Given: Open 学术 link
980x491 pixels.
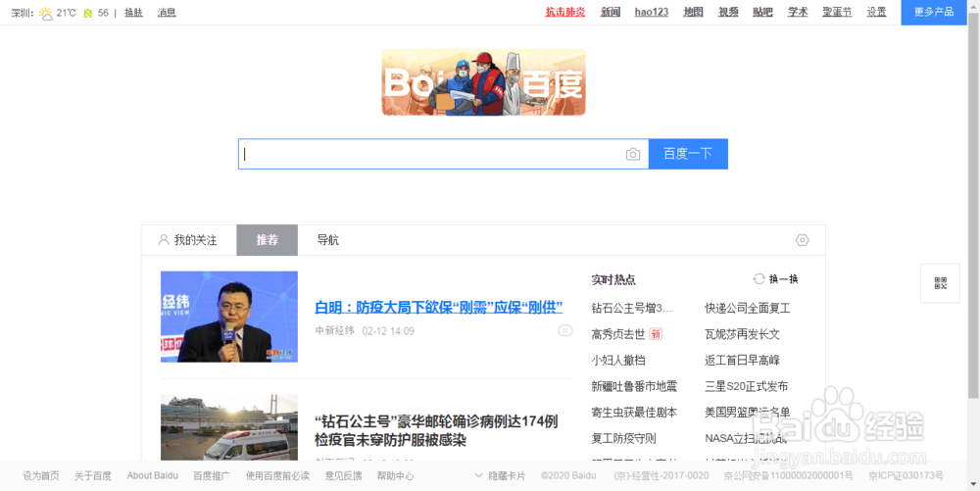Looking at the screenshot, I should pyautogui.click(x=798, y=12).
